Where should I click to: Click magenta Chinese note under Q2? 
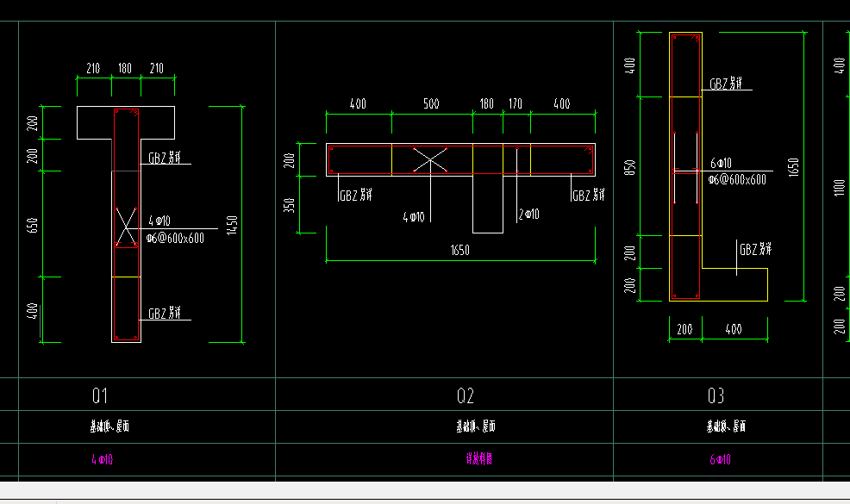coord(479,459)
